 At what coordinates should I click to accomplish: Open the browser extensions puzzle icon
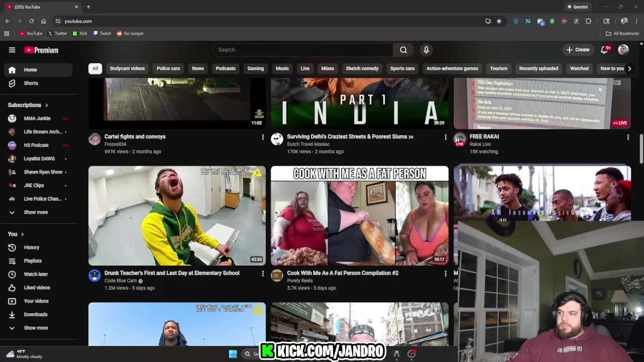pyautogui.click(x=588, y=21)
